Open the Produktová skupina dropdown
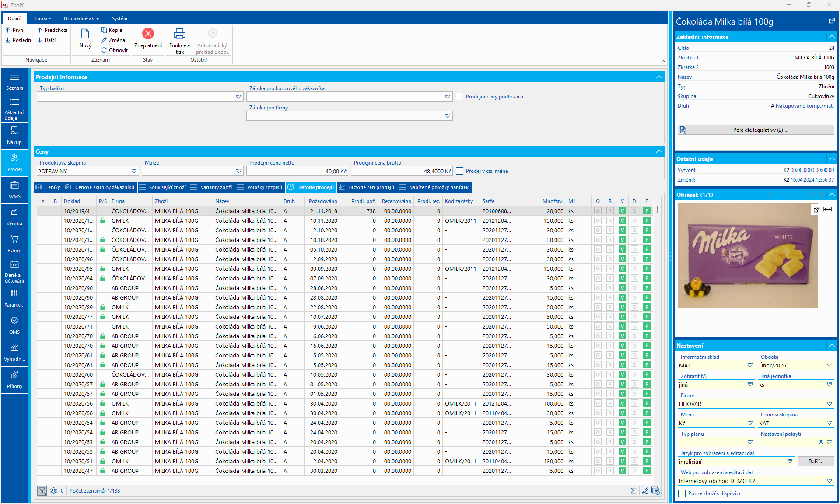This screenshot has width=840, height=504. 134,171
